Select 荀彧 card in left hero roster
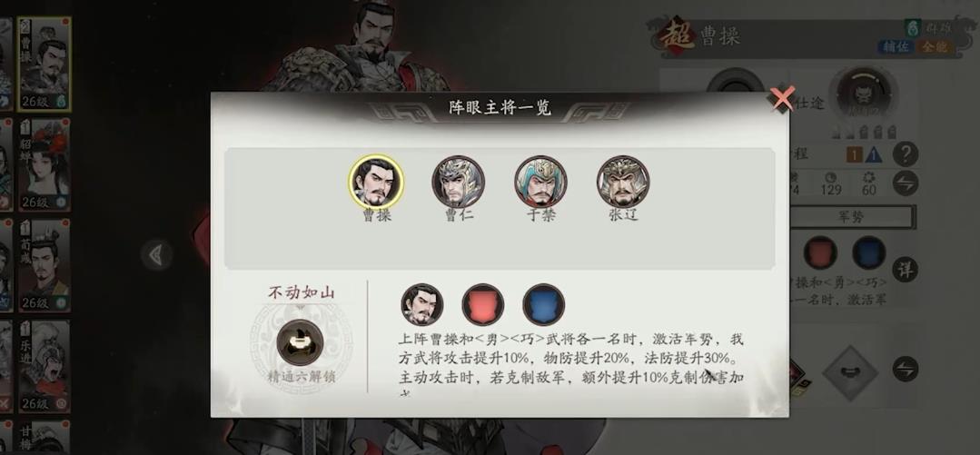The height and width of the screenshot is (455, 980). tap(45, 265)
